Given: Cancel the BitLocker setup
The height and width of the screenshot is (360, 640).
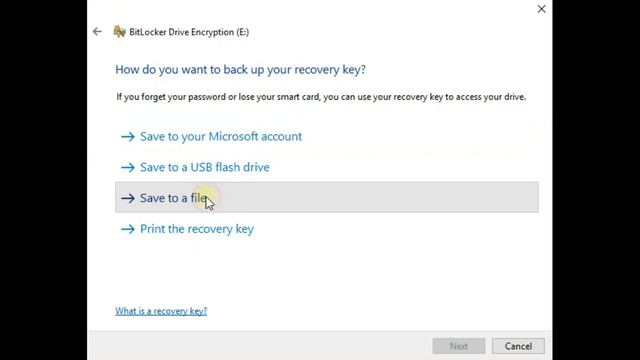Looking at the screenshot, I should click(518, 346).
